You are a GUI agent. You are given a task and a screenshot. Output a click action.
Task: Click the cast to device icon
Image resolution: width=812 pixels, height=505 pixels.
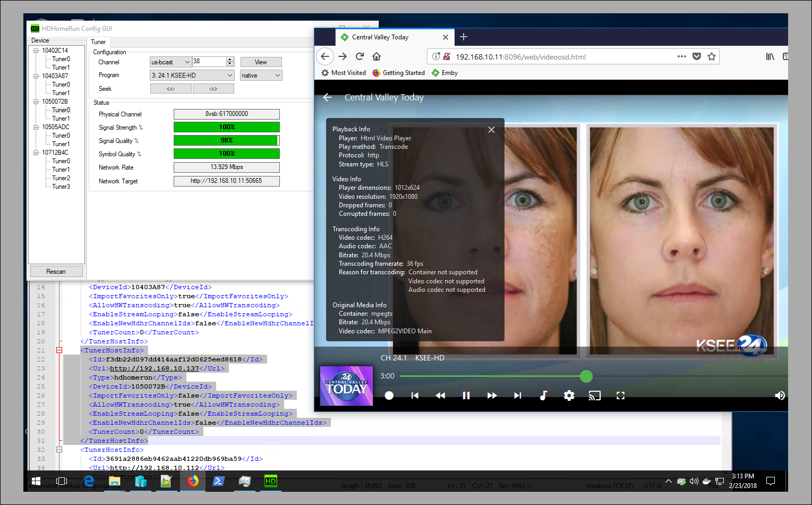594,395
